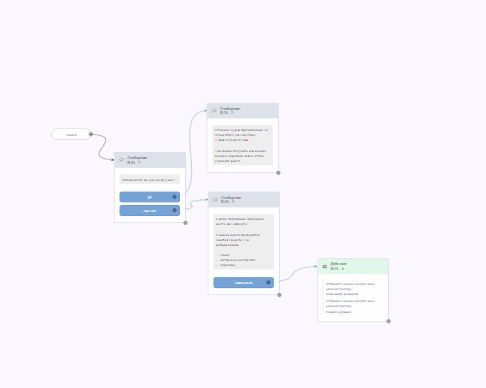Click the connector dot on block 3's blue button
The image size is (486, 388).
click(268, 282)
